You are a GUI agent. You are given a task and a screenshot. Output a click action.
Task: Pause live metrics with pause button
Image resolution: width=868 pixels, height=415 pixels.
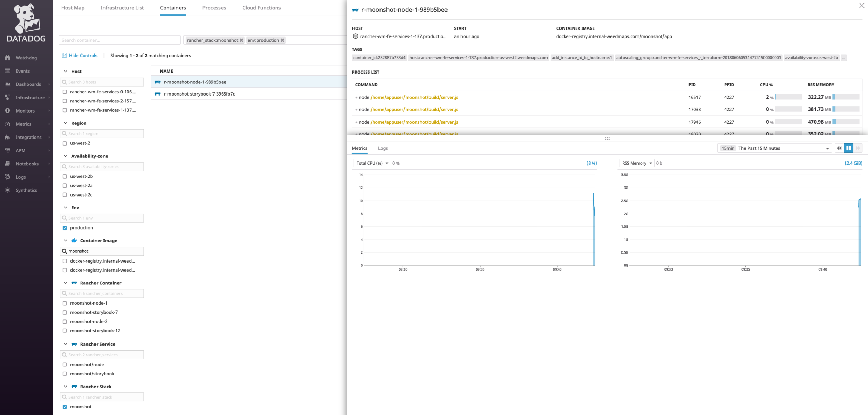tap(848, 148)
